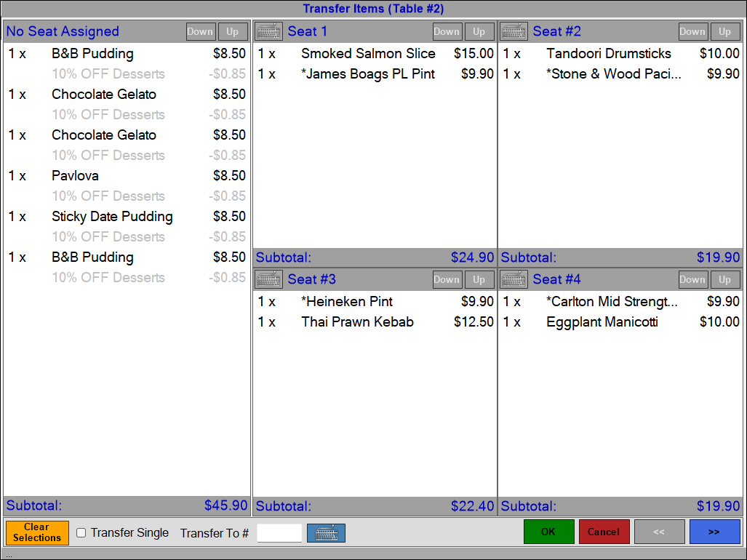747x560 pixels.
Task: Click the $15.00 price of Smoked Salmon
Action: pos(474,53)
